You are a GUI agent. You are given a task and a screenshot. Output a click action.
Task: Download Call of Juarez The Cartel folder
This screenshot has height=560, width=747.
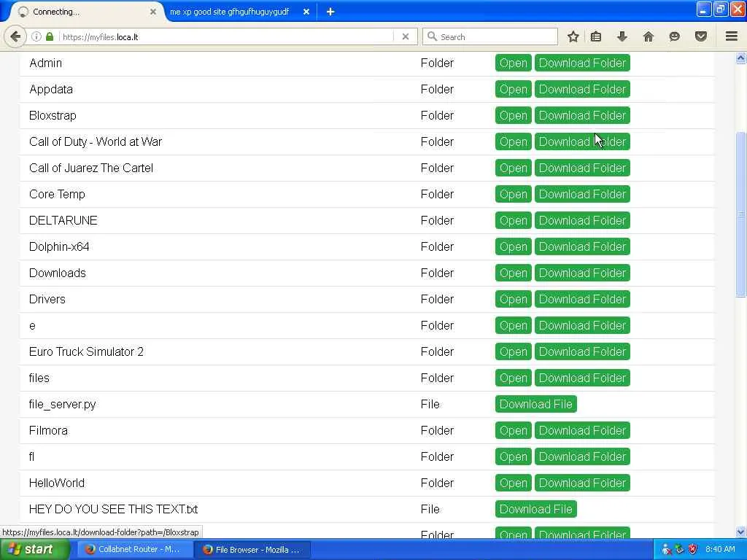tap(582, 168)
